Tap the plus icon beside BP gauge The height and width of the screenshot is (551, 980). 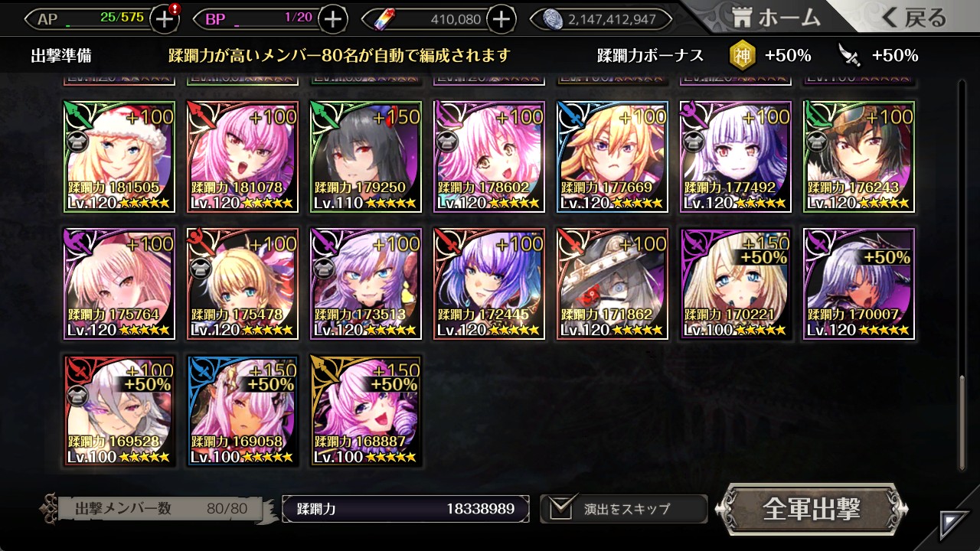(x=332, y=19)
